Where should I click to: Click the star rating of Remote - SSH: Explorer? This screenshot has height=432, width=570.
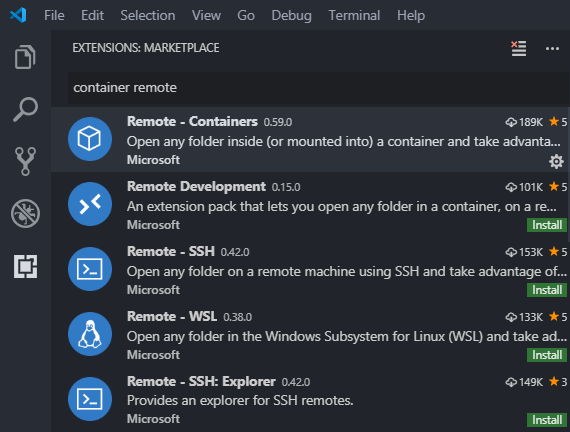tap(558, 382)
